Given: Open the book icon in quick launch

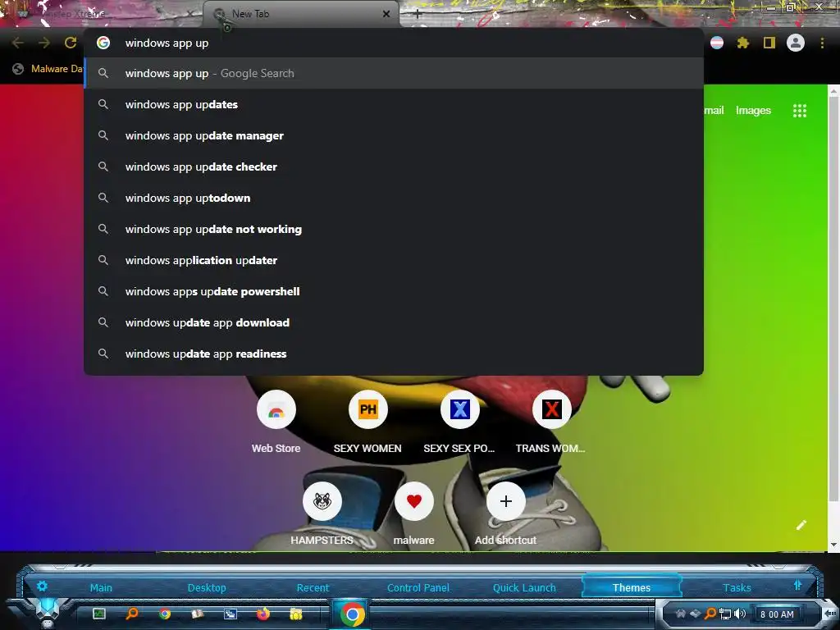Looking at the screenshot, I should pyautogui.click(x=198, y=614).
